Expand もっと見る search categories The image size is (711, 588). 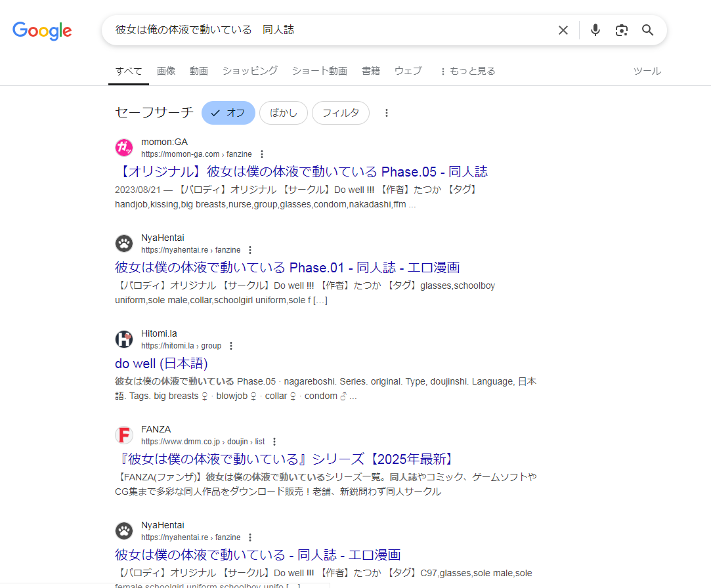(x=467, y=71)
